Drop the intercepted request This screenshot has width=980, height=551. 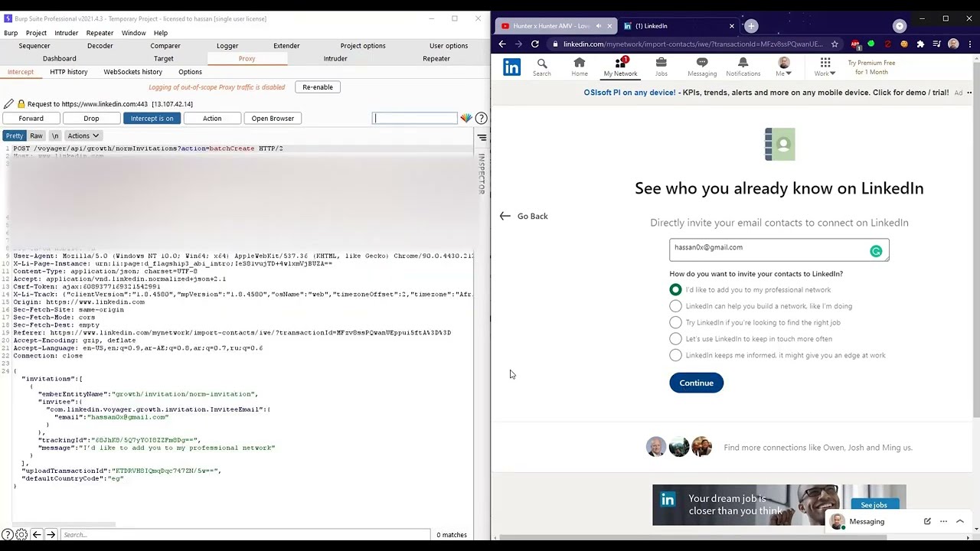pyautogui.click(x=91, y=119)
